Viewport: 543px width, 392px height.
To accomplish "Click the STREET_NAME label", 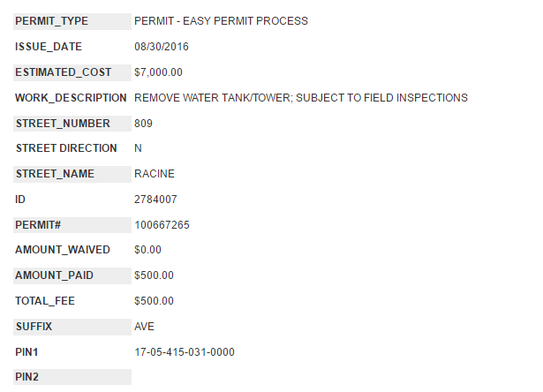I will 54,174.
